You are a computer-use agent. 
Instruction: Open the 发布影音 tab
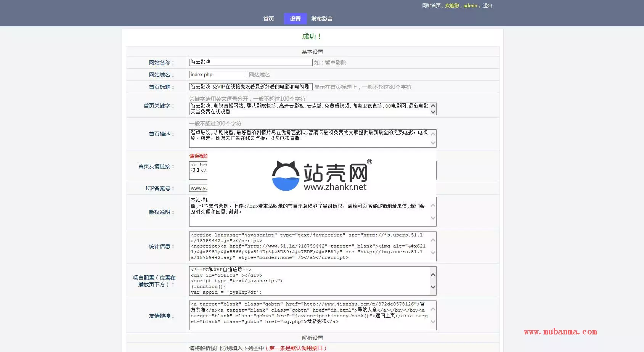click(322, 19)
